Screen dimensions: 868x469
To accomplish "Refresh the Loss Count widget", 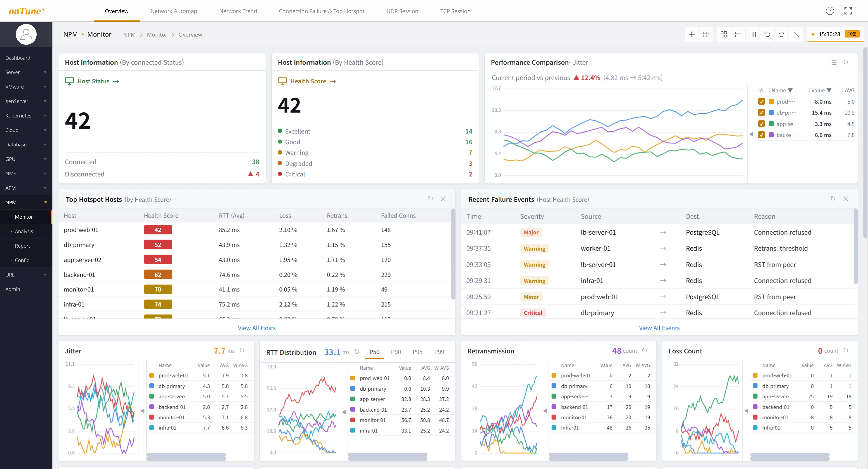I will tap(846, 350).
